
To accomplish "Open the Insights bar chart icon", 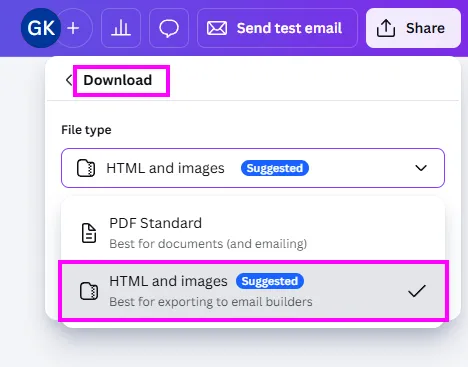I will [x=121, y=28].
